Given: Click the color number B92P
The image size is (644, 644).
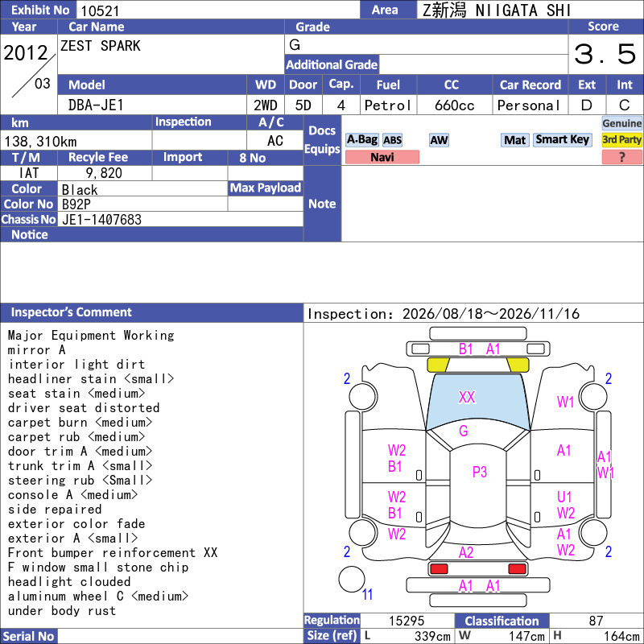Looking at the screenshot, I should [76, 204].
